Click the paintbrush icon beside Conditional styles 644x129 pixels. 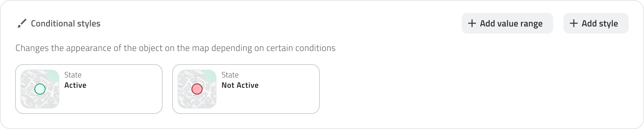click(22, 24)
